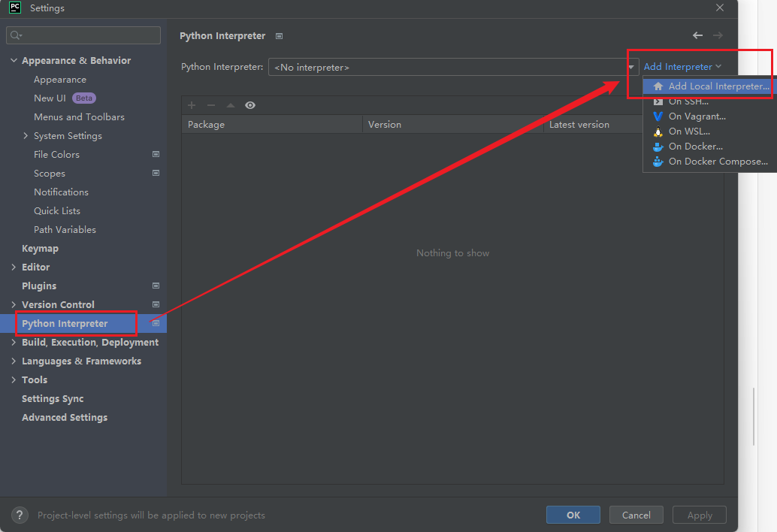Click the project icon next to File Colors

pyautogui.click(x=156, y=154)
